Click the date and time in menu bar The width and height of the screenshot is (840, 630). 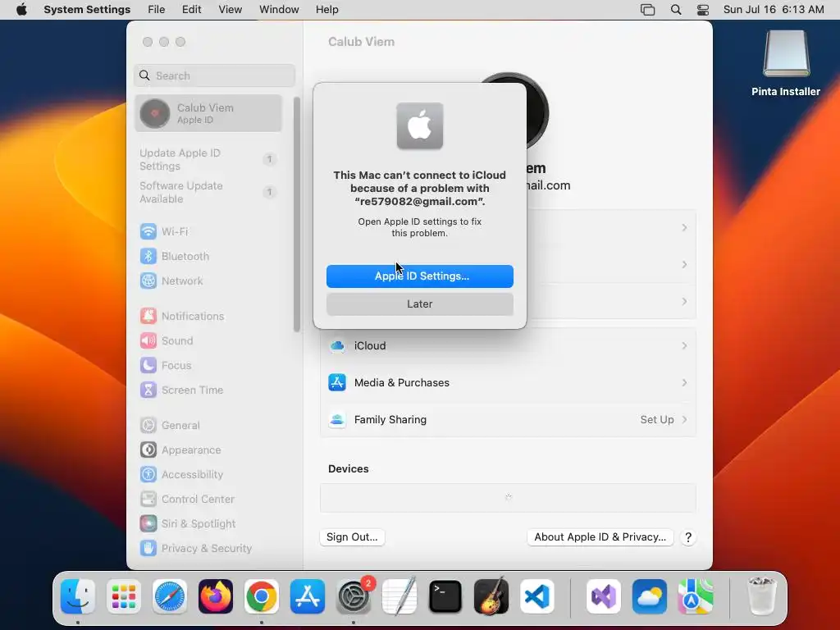click(x=774, y=10)
